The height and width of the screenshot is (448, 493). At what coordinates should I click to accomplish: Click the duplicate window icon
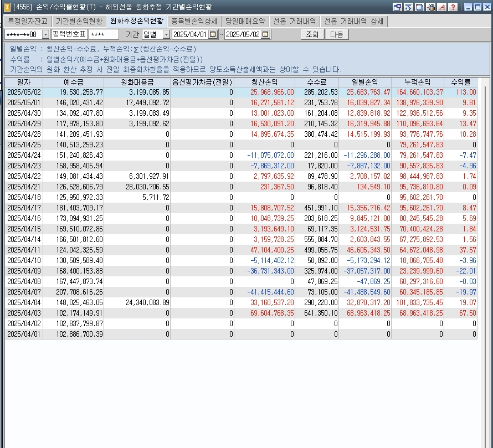[x=419, y=7]
